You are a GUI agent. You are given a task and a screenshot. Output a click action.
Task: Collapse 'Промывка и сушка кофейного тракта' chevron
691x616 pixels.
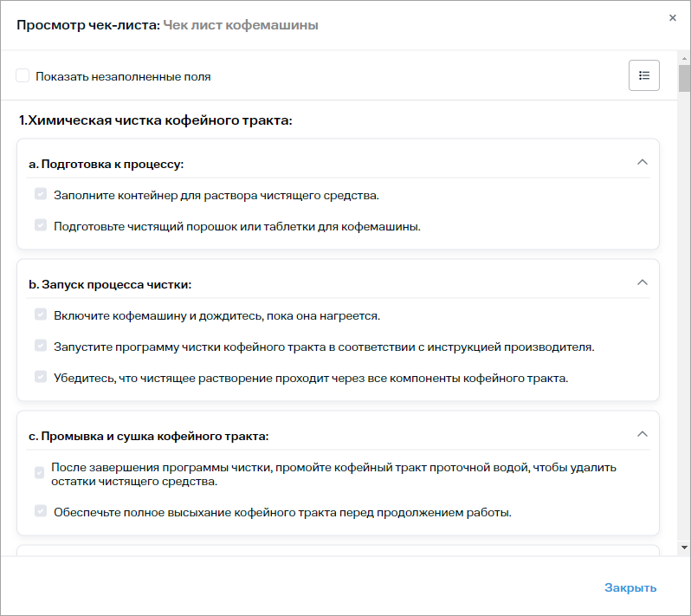[642, 434]
